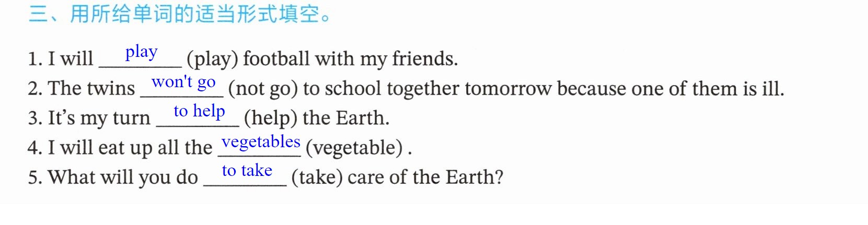Click the words 'The twins' in sentence 2

pyautogui.click(x=91, y=89)
